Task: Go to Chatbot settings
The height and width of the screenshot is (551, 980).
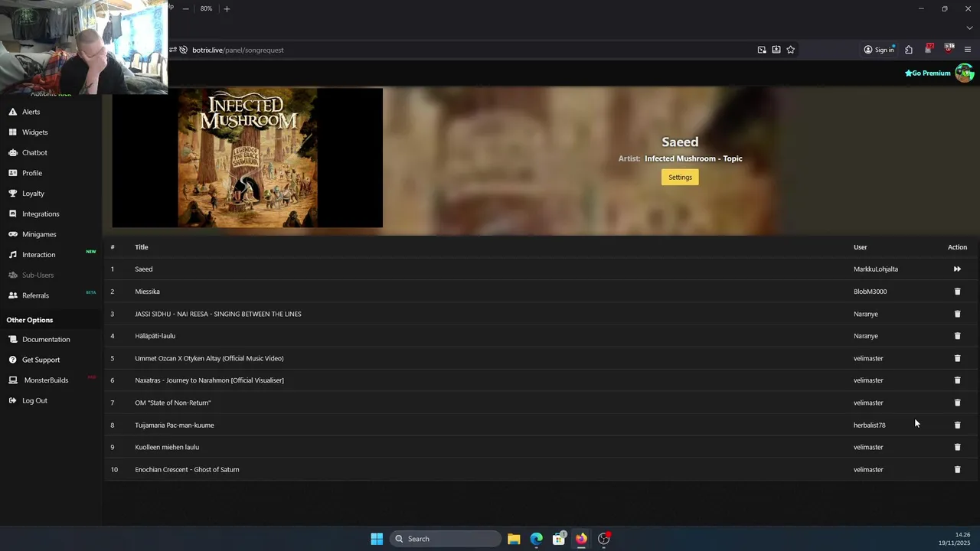Action: pos(34,152)
